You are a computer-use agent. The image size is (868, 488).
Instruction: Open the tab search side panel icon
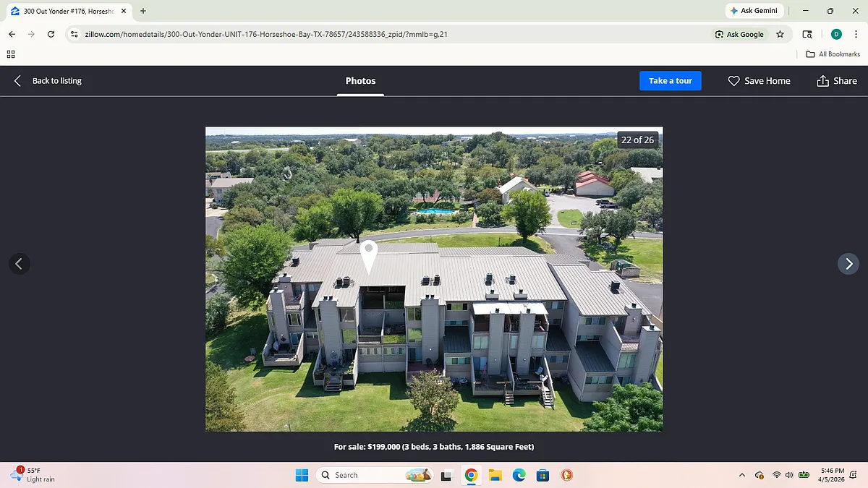(807, 34)
